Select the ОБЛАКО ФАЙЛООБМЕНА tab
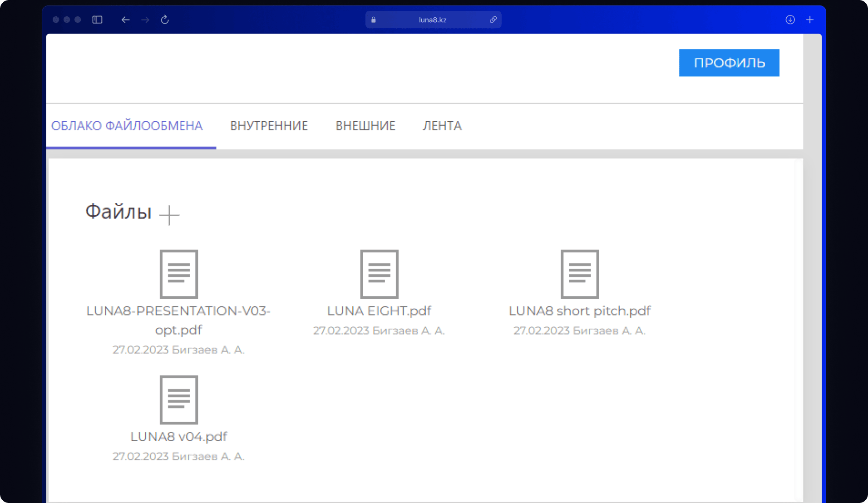 pyautogui.click(x=127, y=126)
